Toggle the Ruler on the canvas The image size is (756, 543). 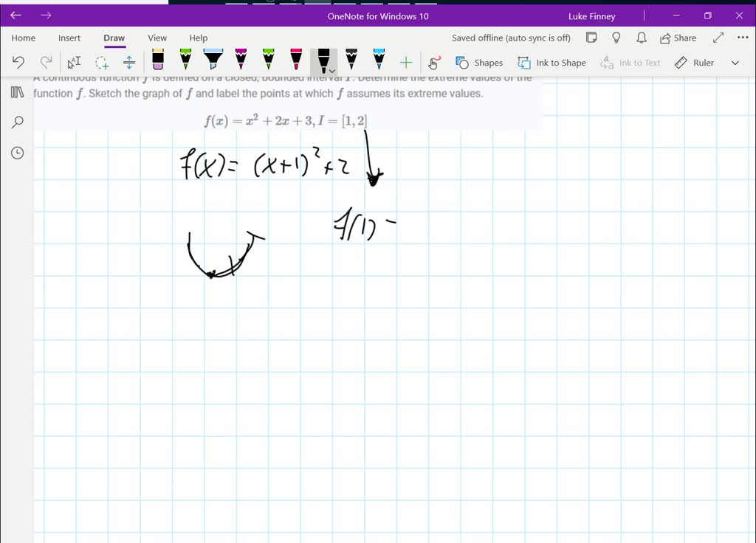(693, 62)
